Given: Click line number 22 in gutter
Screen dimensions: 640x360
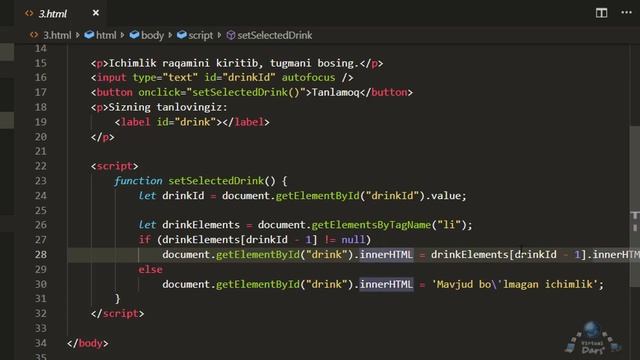Looking at the screenshot, I should [x=40, y=166].
